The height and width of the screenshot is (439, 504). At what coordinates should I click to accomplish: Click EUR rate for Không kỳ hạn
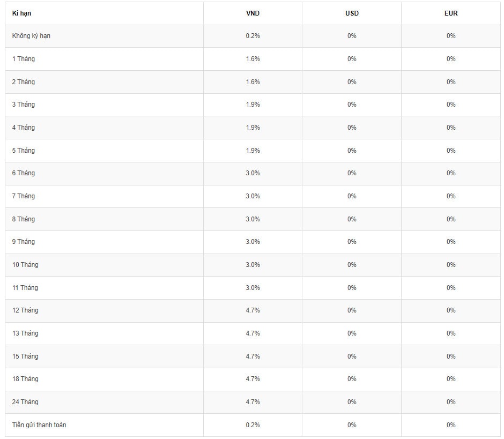tap(451, 36)
